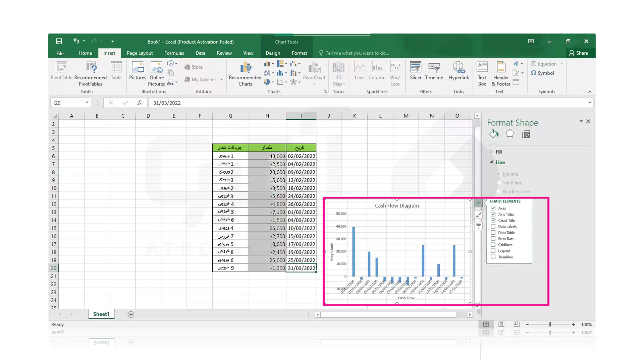Click the Chart Elements plus button
Screen dimensions: 644x362
(x=478, y=203)
